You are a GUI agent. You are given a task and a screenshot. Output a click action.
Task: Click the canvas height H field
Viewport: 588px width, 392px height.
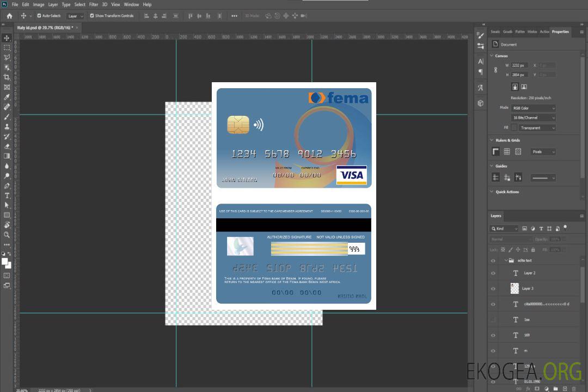point(519,75)
